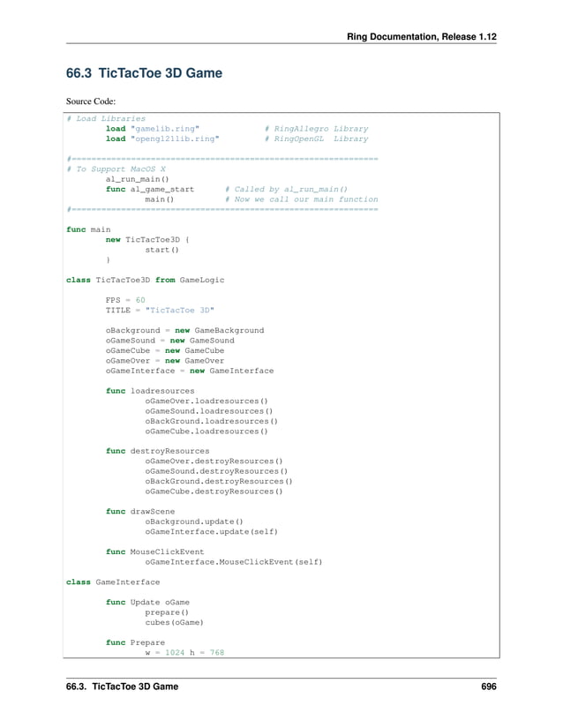This screenshot has height=728, width=563.
Task: Click "oGameSound.loadresources()"
Action: [x=209, y=411]
